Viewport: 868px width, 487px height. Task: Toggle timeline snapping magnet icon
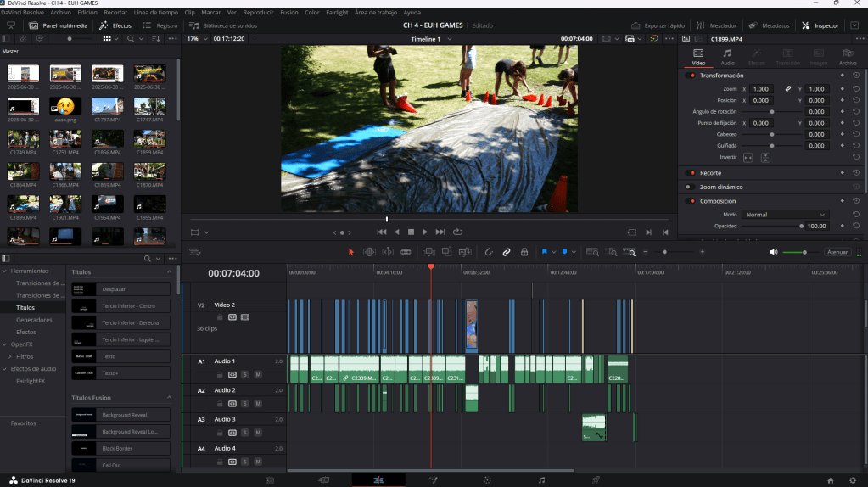[x=489, y=252]
